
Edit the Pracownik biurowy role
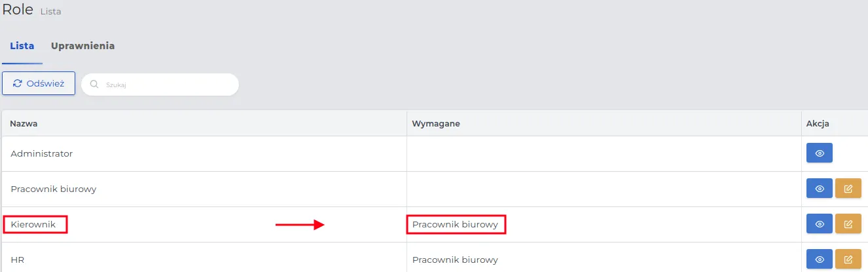[x=848, y=189]
